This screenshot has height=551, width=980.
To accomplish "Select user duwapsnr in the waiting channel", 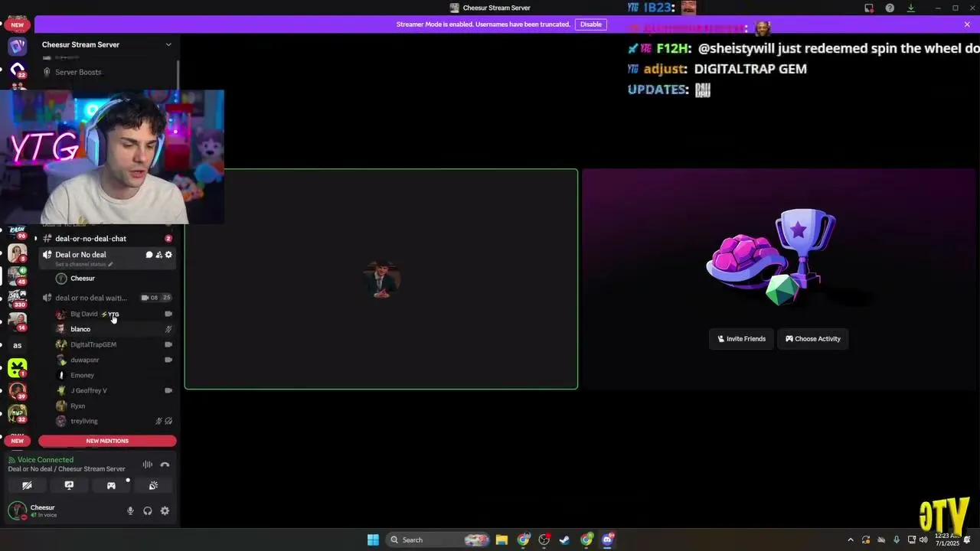I will [x=85, y=360].
